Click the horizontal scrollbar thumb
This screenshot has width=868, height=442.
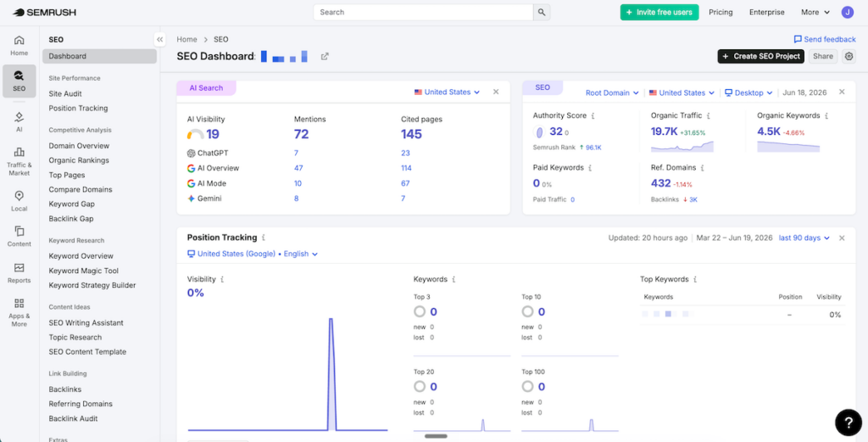pyautogui.click(x=437, y=436)
